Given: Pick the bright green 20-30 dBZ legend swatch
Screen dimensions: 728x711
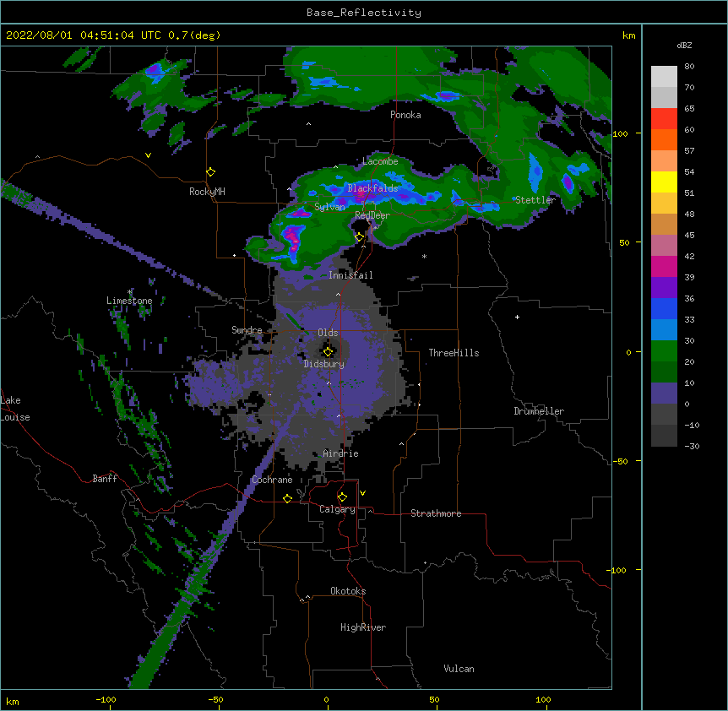Looking at the screenshot, I should tap(664, 351).
